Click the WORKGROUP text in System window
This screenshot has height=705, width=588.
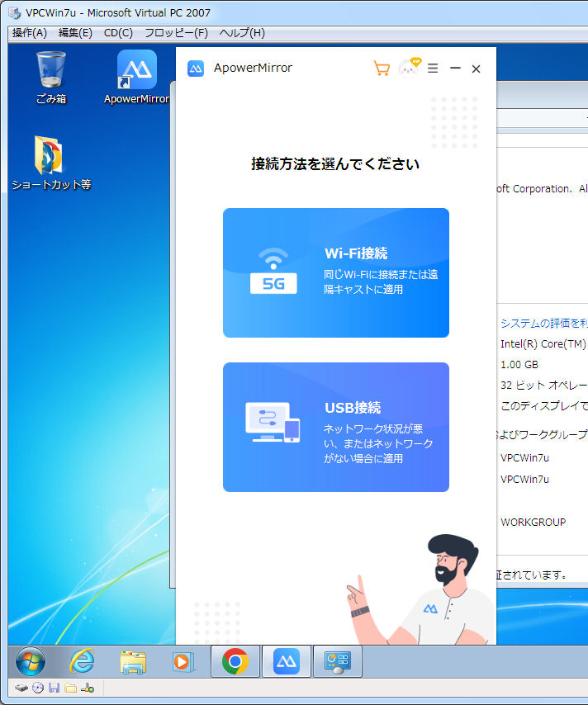pyautogui.click(x=533, y=522)
